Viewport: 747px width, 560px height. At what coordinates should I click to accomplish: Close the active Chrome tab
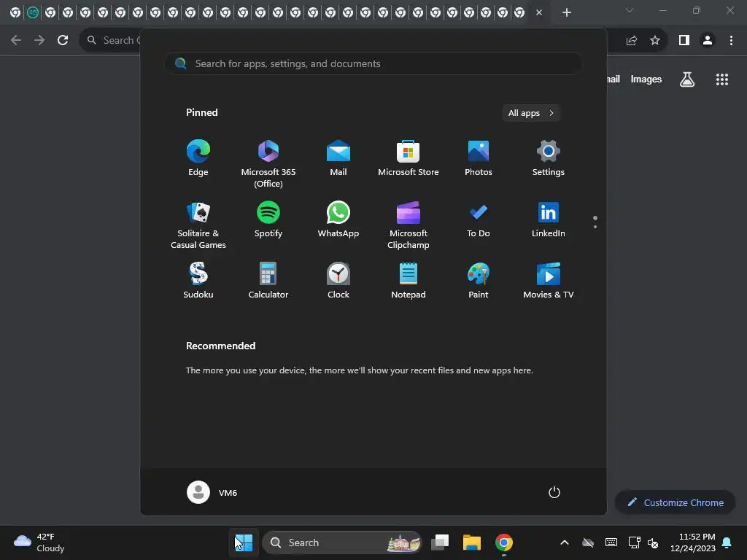539,12
